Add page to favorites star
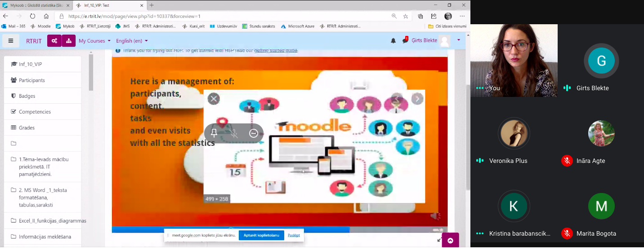 click(405, 16)
